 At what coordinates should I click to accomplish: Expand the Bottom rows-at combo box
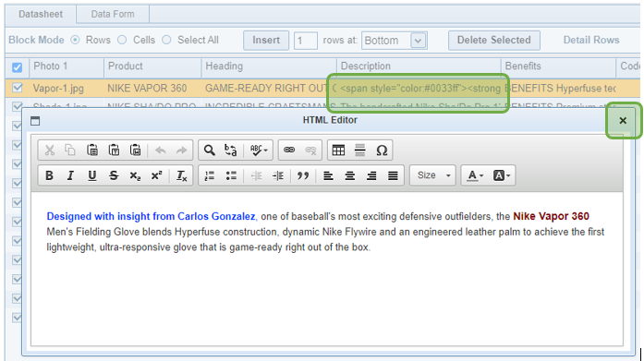tap(419, 41)
